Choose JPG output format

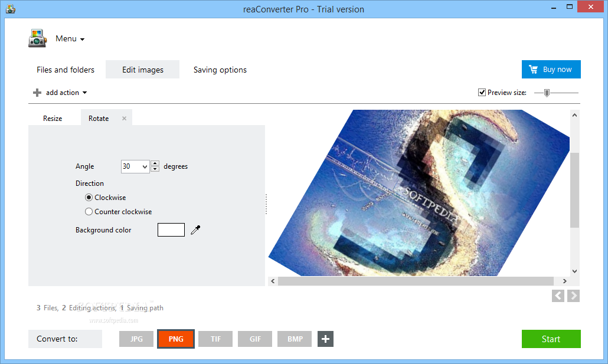click(x=136, y=339)
